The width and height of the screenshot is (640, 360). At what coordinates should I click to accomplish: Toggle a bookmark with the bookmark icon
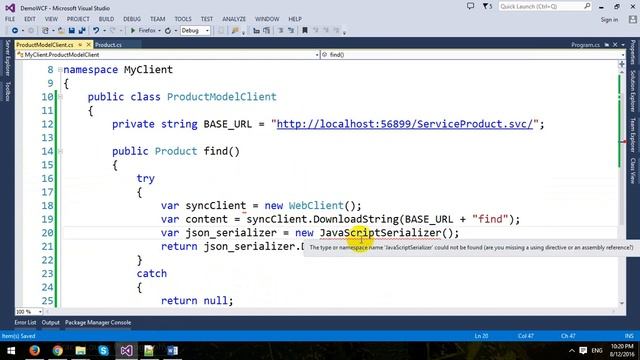click(x=305, y=31)
